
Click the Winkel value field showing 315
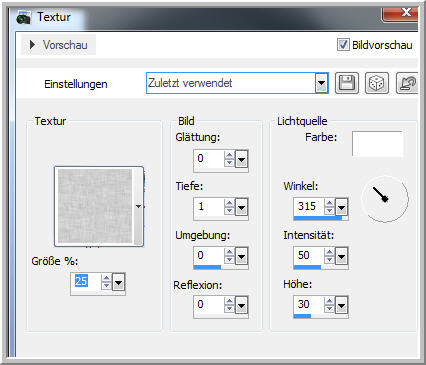pyautogui.click(x=309, y=206)
